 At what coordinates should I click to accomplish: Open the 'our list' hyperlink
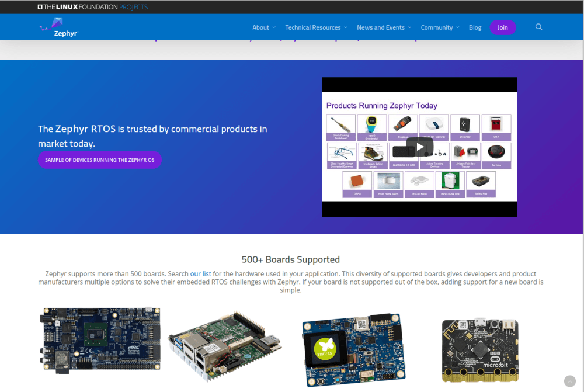tap(201, 273)
